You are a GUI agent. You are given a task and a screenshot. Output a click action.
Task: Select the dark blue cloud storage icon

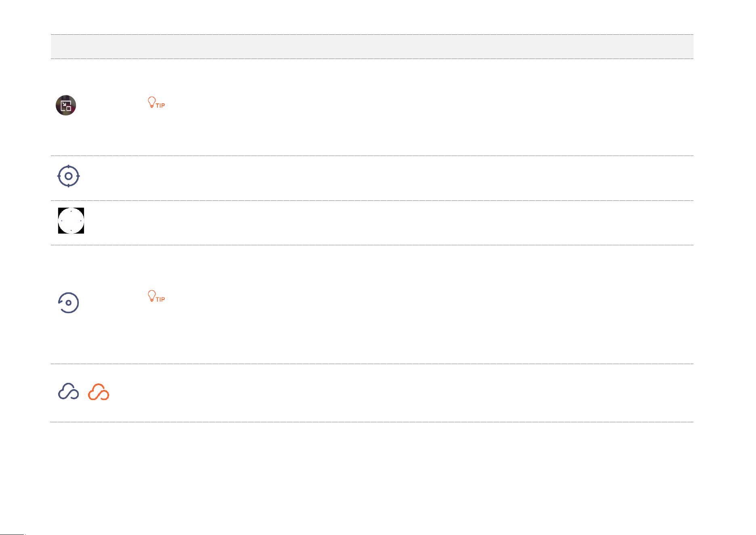click(x=69, y=392)
